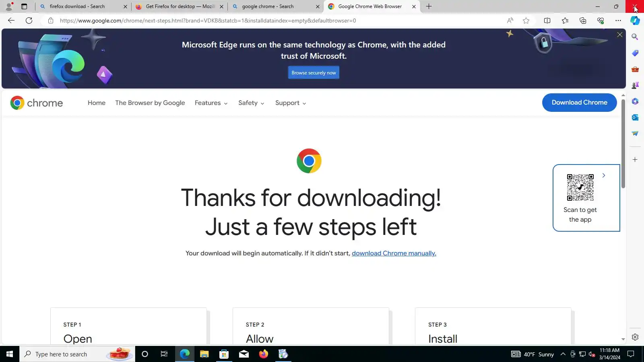The image size is (644, 362).
Task: Click the QR code image
Action: coord(580,187)
